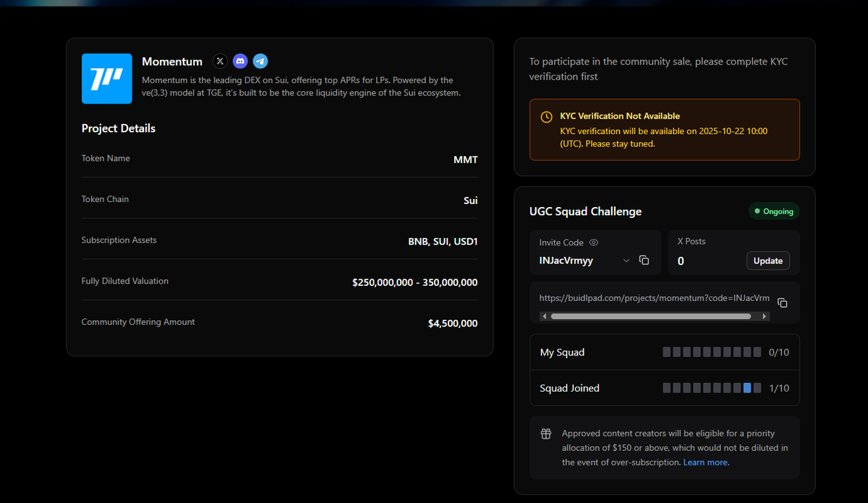The image size is (868, 503).
Task: Open Momentum's Telegram icon
Action: coord(260,62)
